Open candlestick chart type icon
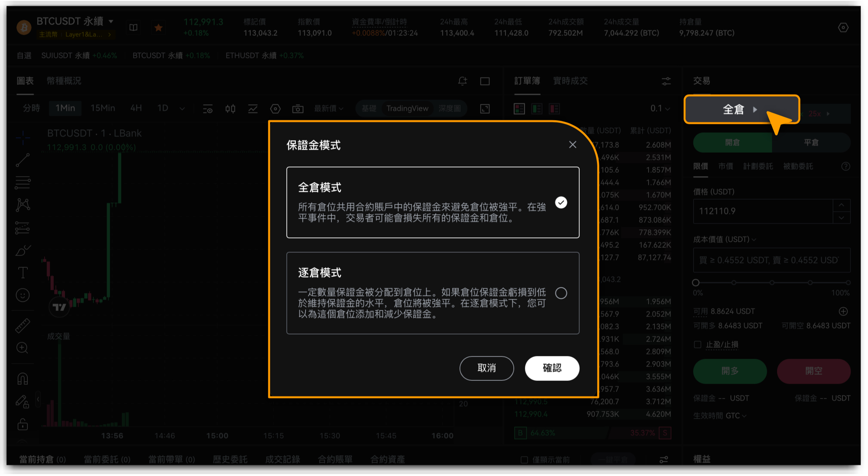868x476 pixels. point(230,109)
